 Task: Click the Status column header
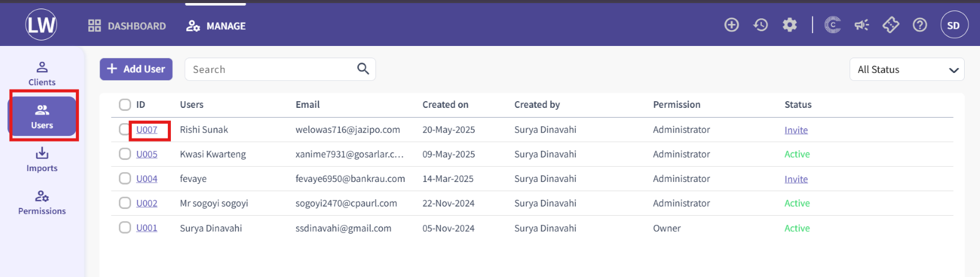point(798,105)
